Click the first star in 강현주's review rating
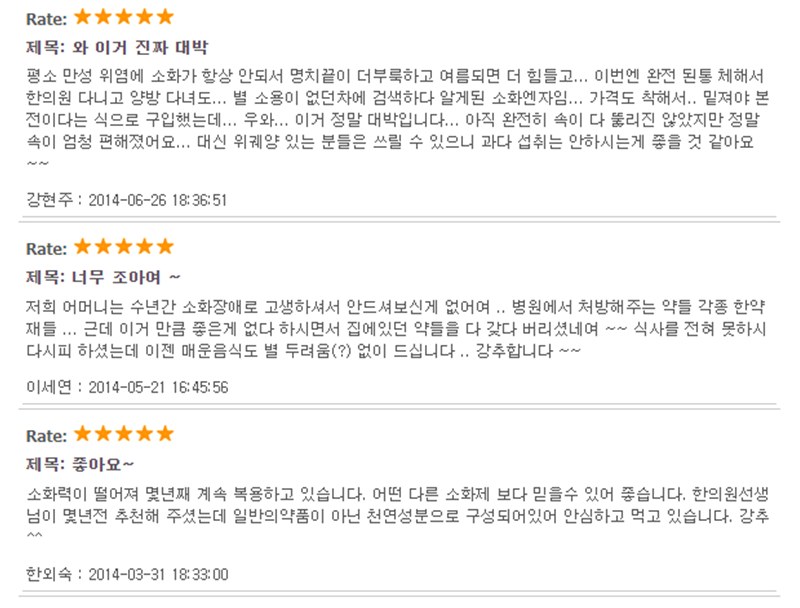The height and width of the screenshot is (608, 800). (83, 17)
